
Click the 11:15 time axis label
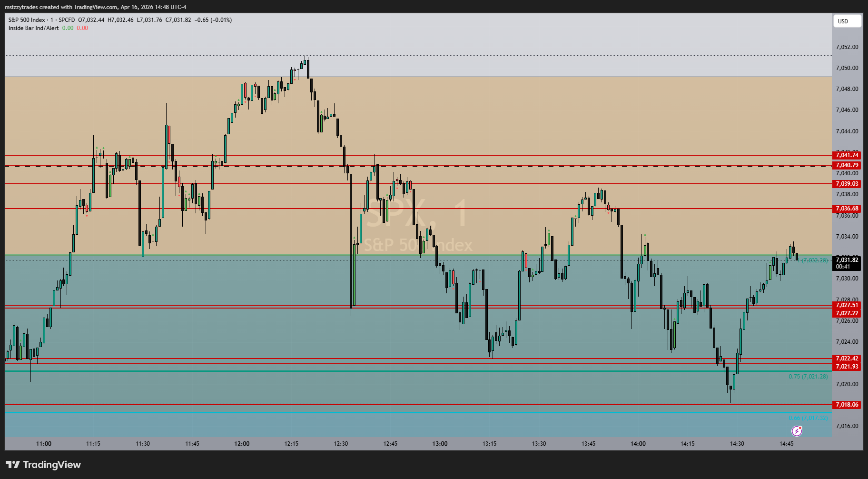93,444
